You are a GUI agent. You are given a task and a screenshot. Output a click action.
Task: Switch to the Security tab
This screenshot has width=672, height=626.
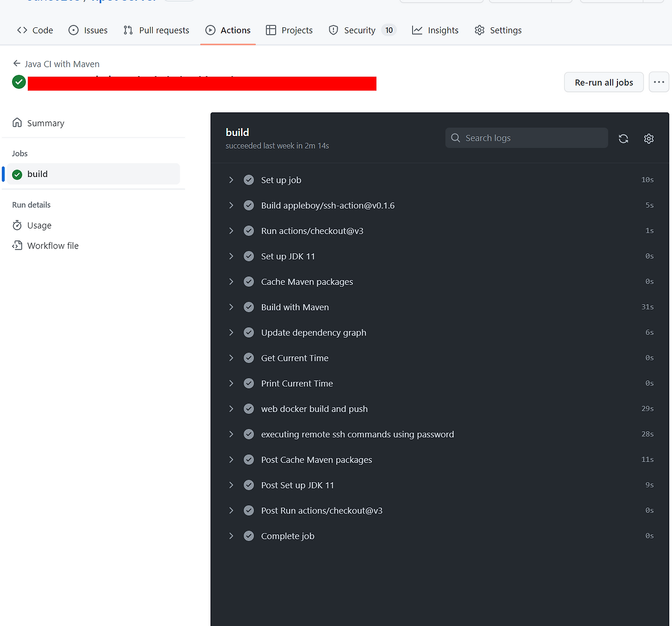click(x=359, y=30)
